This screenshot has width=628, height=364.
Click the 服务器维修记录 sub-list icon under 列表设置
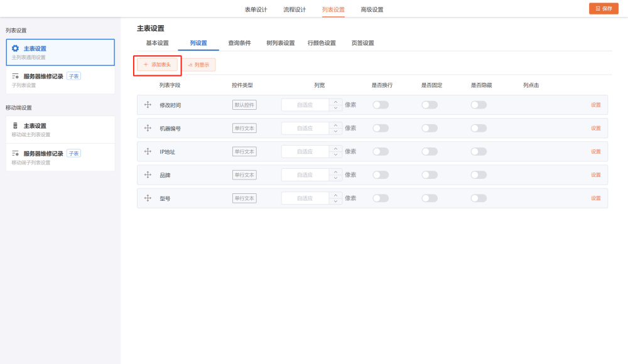(16, 77)
